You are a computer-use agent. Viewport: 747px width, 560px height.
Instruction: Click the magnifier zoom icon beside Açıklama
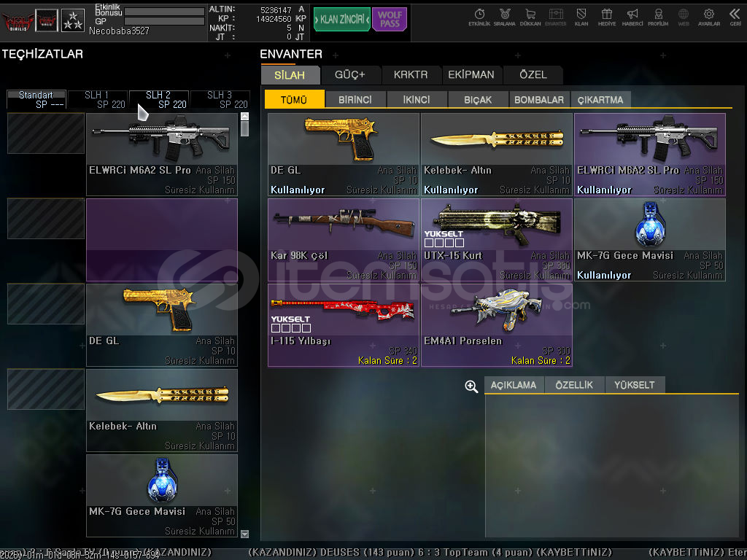pos(471,386)
